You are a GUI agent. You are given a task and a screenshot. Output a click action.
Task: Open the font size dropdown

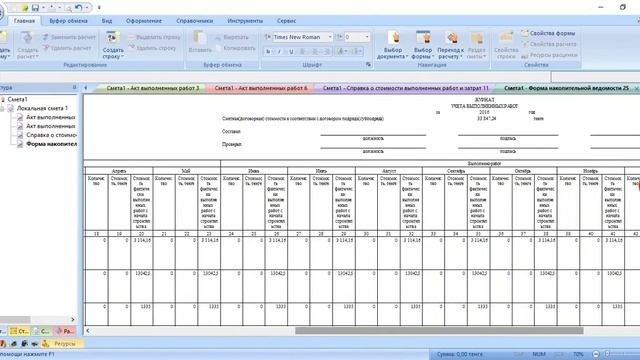[x=367, y=37]
